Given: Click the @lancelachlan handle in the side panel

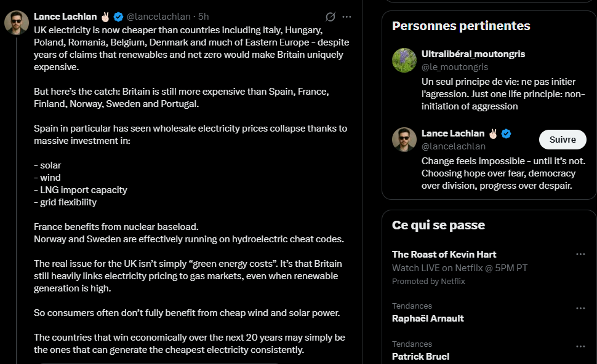Looking at the screenshot, I should (454, 146).
